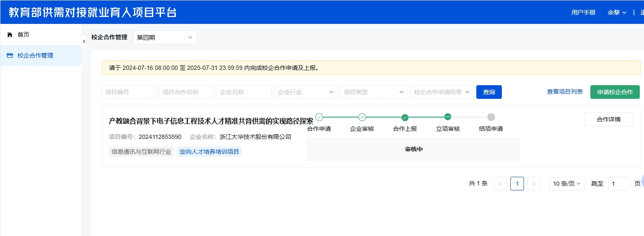The width and height of the screenshot is (644, 236).
Task: Click the 企业审核 step checkmark circle
Action: point(362,117)
